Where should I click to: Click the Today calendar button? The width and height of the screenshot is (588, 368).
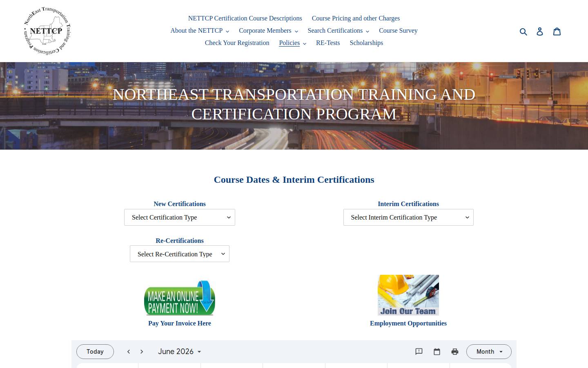point(95,352)
